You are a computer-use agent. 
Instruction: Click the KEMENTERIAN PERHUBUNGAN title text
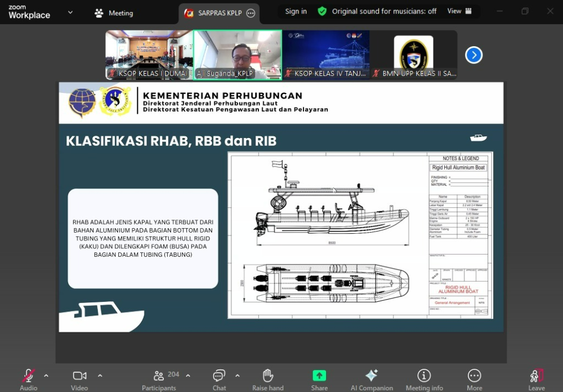[x=222, y=96]
